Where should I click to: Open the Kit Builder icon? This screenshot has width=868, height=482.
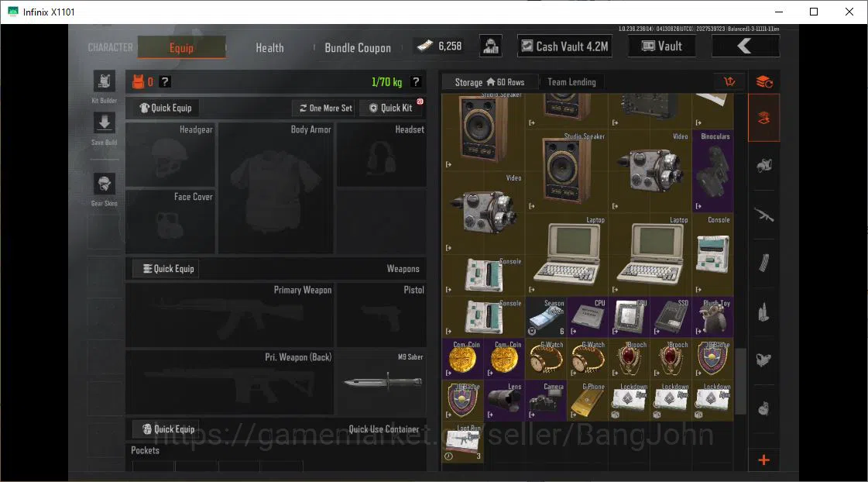104,81
